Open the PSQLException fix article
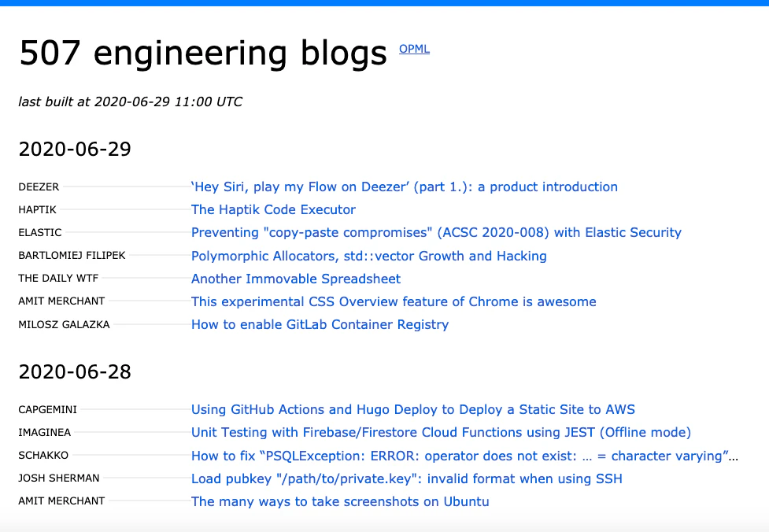 (x=469, y=455)
